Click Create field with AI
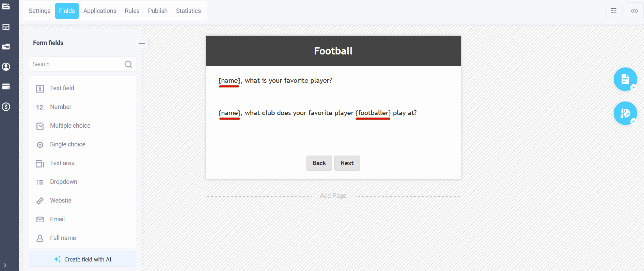Image resolution: width=644 pixels, height=271 pixels. [82, 259]
